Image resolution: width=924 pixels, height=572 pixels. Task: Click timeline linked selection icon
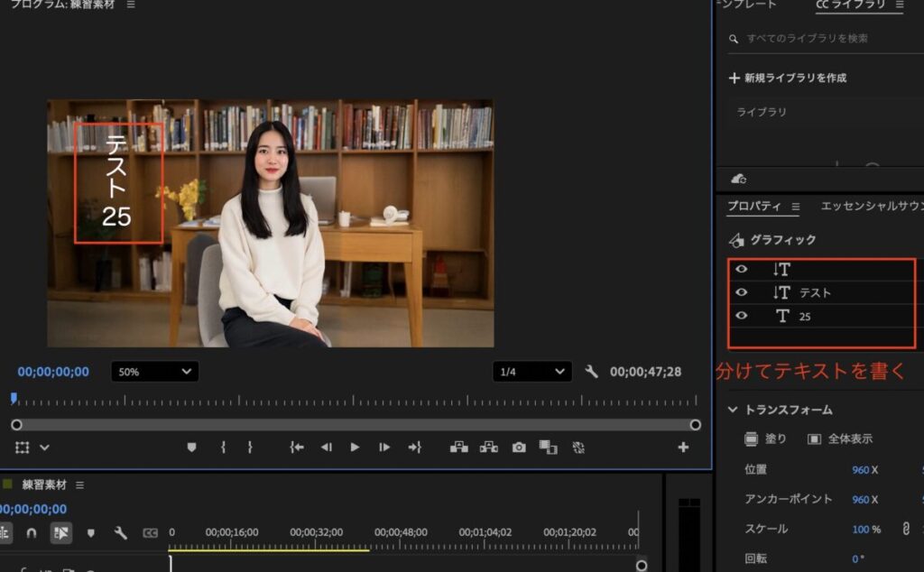60,532
